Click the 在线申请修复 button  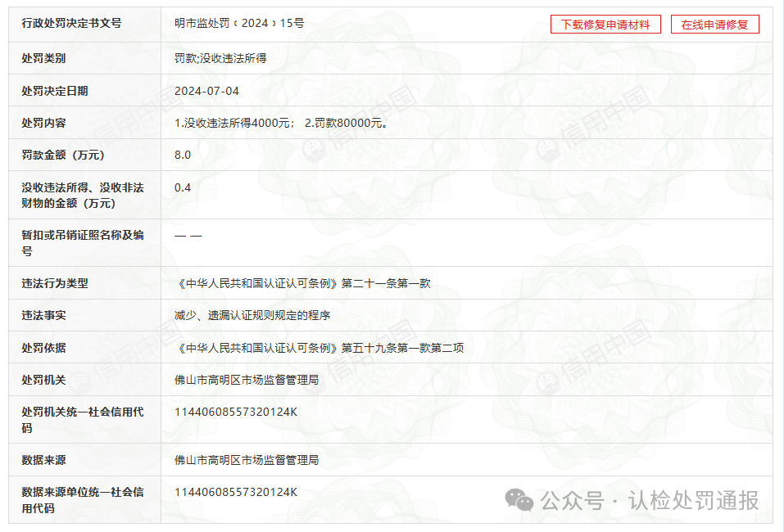pyautogui.click(x=714, y=25)
